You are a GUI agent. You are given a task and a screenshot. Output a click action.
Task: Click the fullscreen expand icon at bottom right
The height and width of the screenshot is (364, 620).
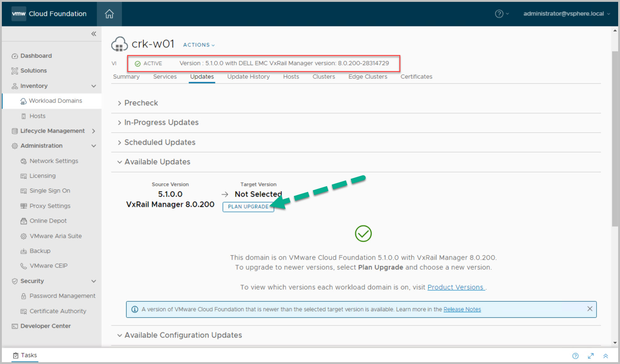pos(591,356)
